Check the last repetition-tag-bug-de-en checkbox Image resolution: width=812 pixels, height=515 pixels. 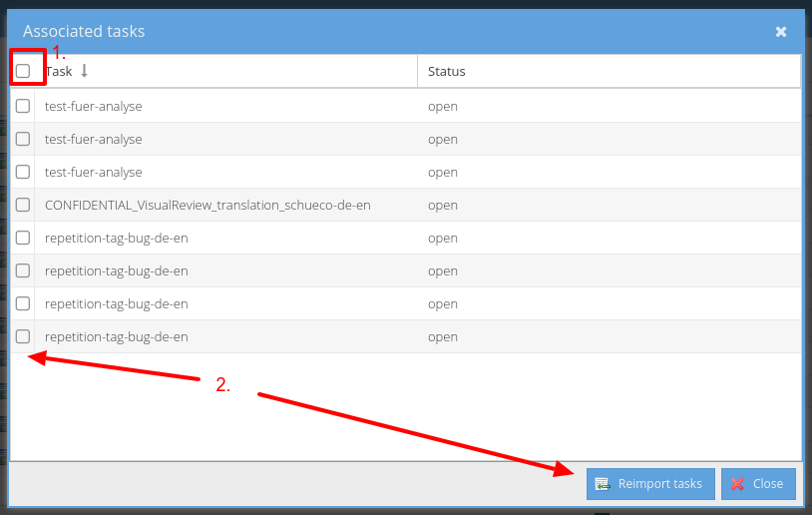(23, 336)
